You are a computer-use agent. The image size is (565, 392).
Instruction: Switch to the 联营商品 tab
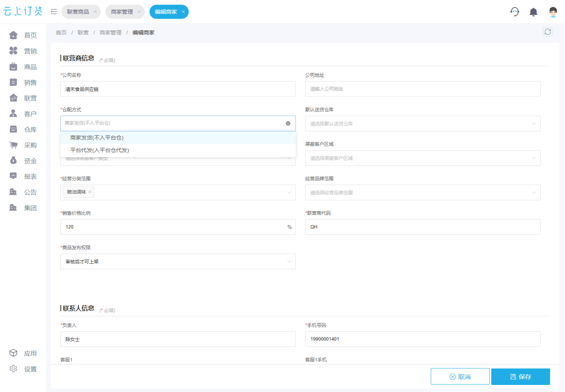tap(78, 12)
